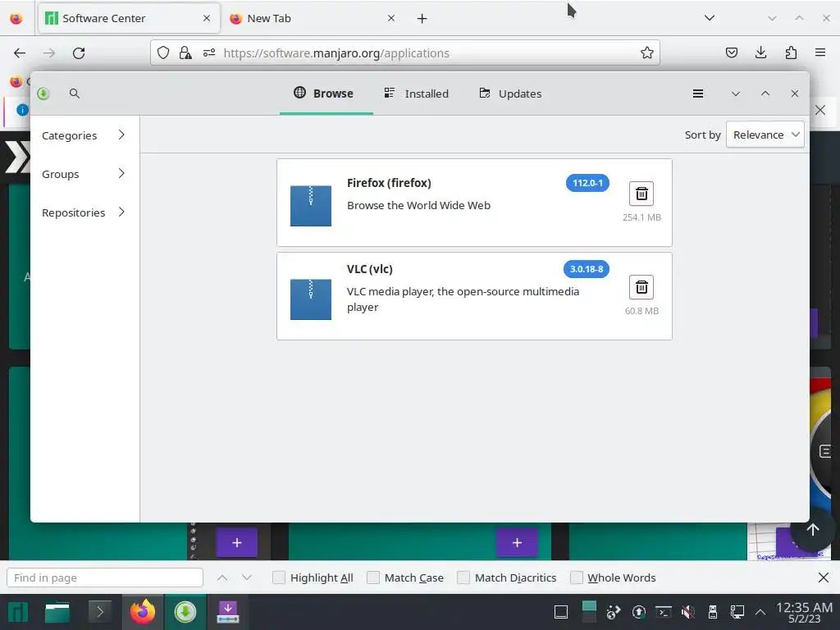This screenshot has height=630, width=840.
Task: Open the Firefox extensions menu
Action: click(x=791, y=52)
